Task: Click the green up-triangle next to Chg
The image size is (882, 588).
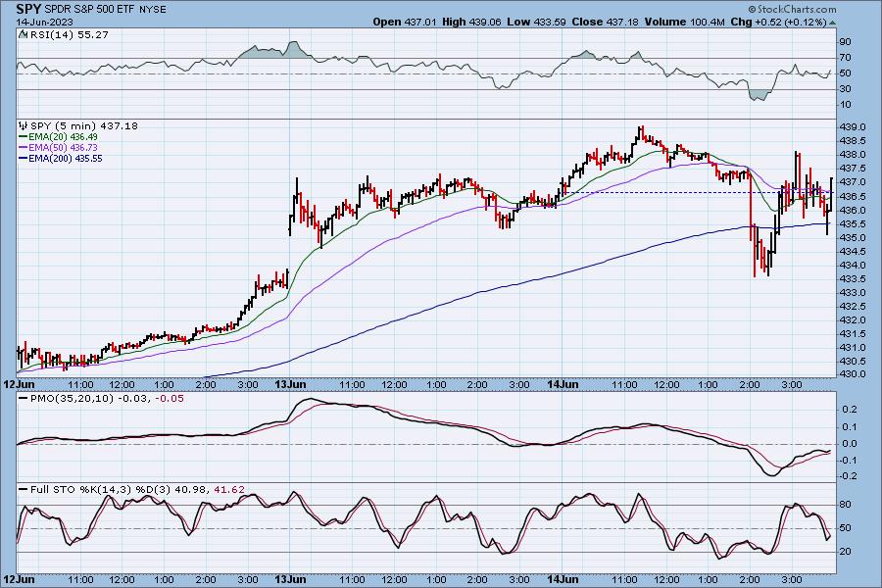Action: (832, 23)
